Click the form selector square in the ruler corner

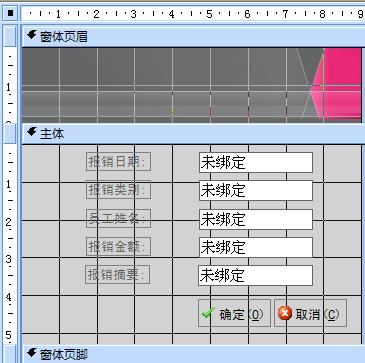[11, 13]
